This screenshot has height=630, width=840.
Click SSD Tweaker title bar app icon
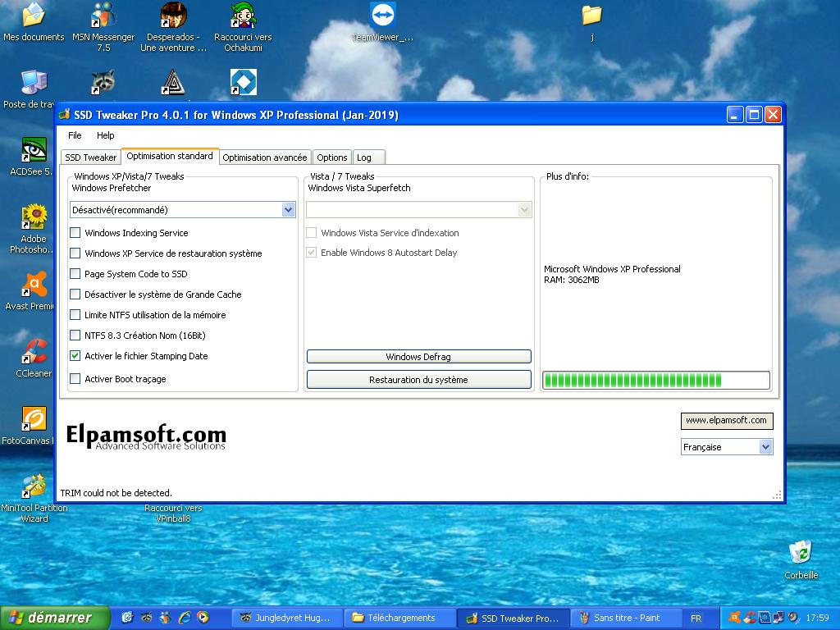65,115
